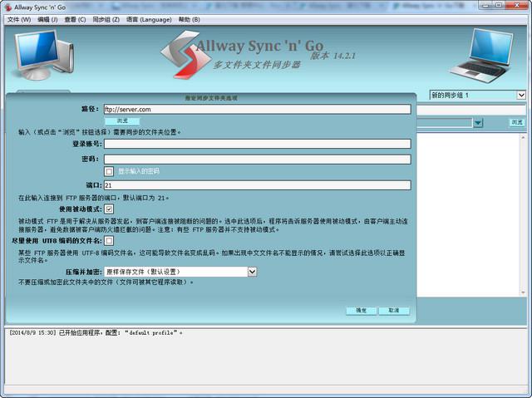Viewport: 532px width, 398px height.
Task: Enable the 尽量使用 UTF8 编码的文件名 checkbox
Action: 109,241
